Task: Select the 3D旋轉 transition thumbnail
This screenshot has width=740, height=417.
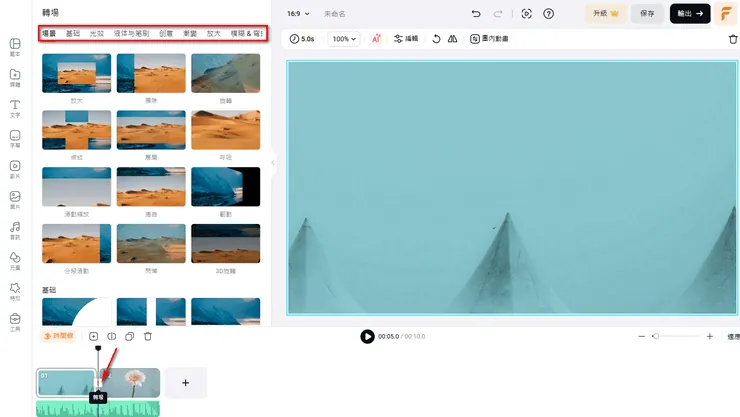Action: point(225,244)
